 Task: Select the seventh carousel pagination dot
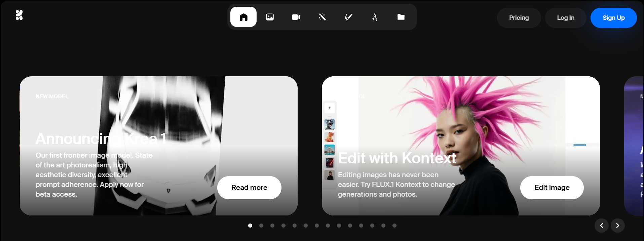[x=317, y=226]
